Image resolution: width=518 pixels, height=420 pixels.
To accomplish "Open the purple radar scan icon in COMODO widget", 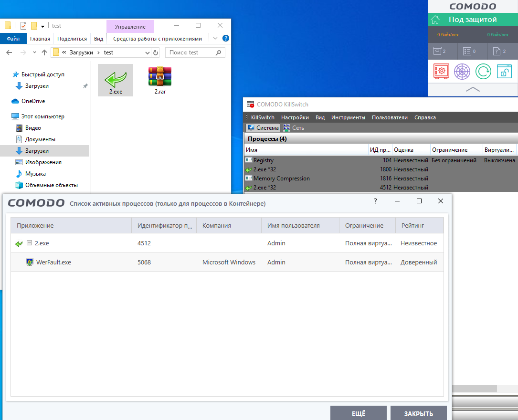I will tap(462, 71).
